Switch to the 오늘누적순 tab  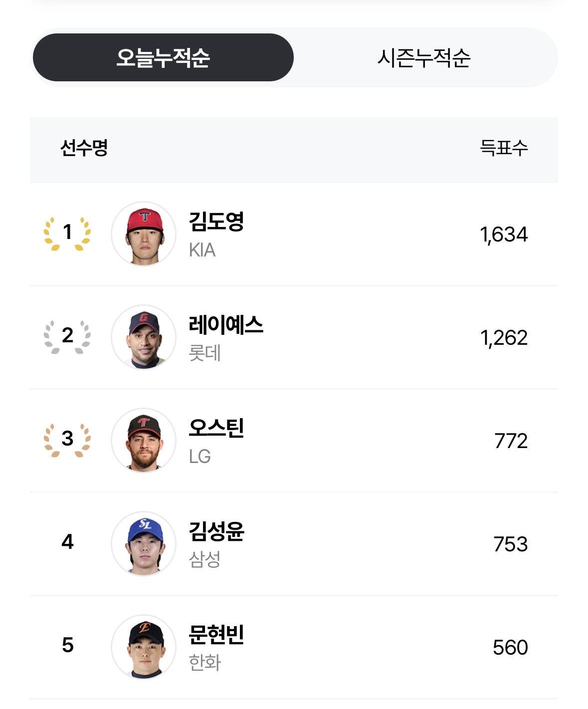pyautogui.click(x=163, y=57)
